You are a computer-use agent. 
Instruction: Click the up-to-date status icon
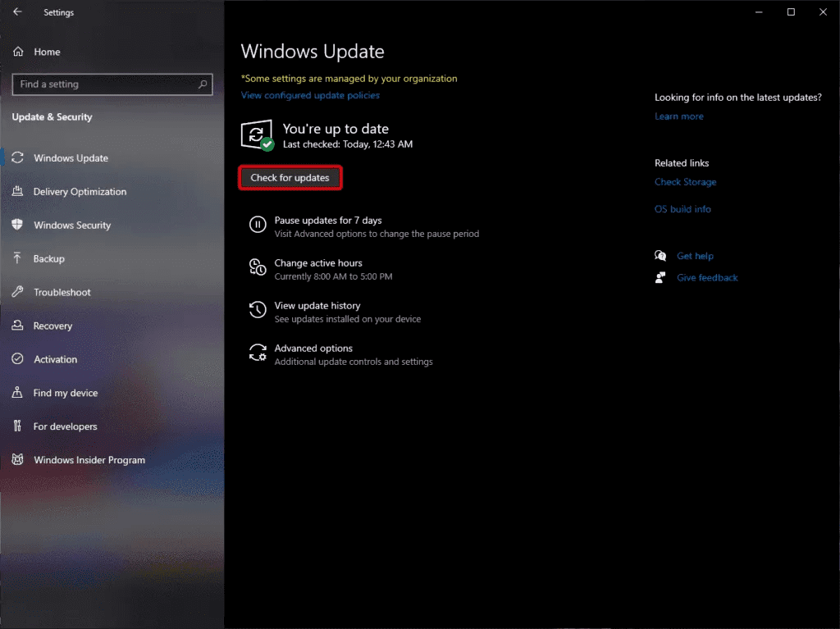point(258,135)
